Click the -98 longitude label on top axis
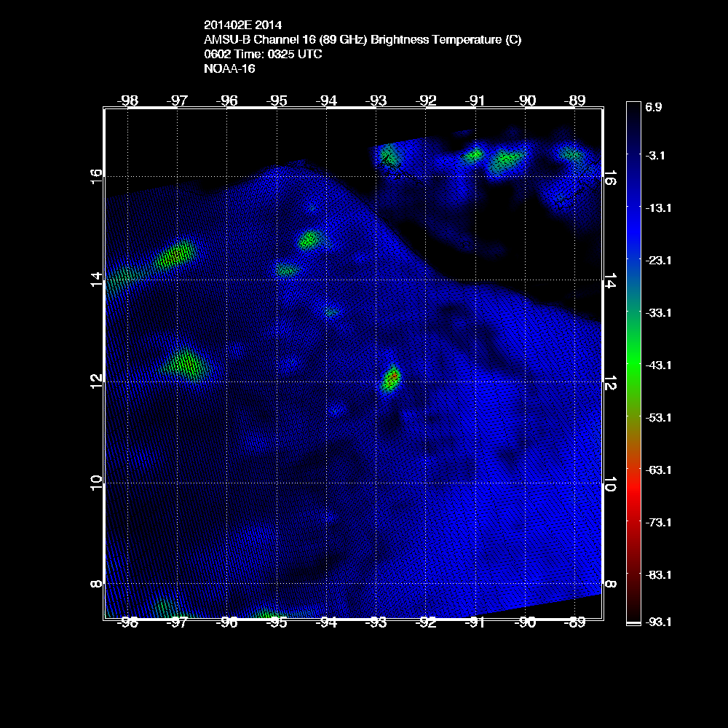 coord(128,100)
